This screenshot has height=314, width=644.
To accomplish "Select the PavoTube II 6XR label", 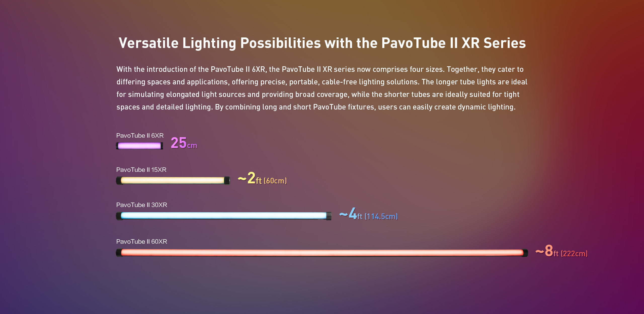I will [140, 136].
